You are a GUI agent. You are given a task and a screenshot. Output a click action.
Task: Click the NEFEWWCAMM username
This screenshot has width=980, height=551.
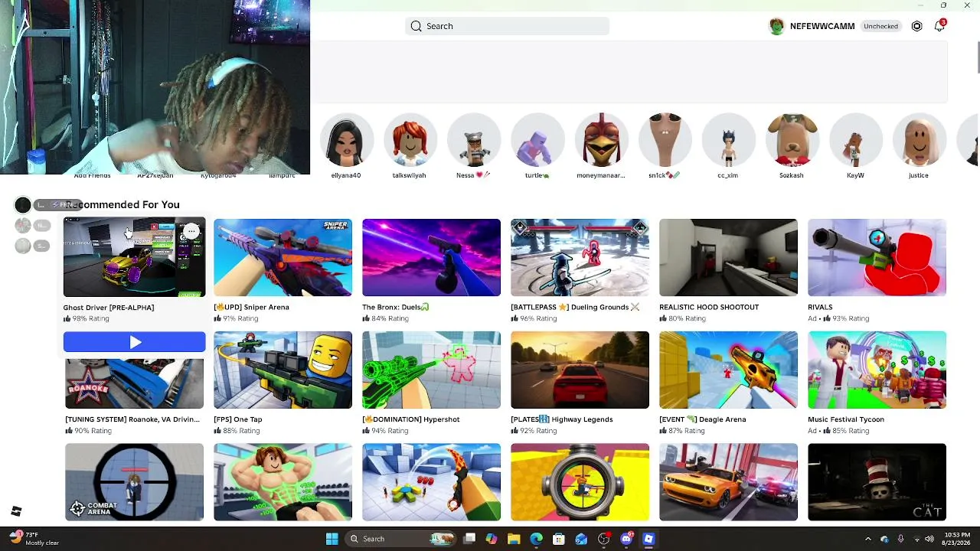(822, 26)
